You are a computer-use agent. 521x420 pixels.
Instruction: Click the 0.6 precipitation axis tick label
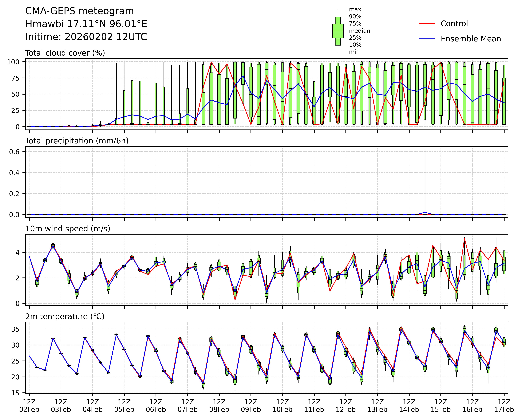point(14,152)
